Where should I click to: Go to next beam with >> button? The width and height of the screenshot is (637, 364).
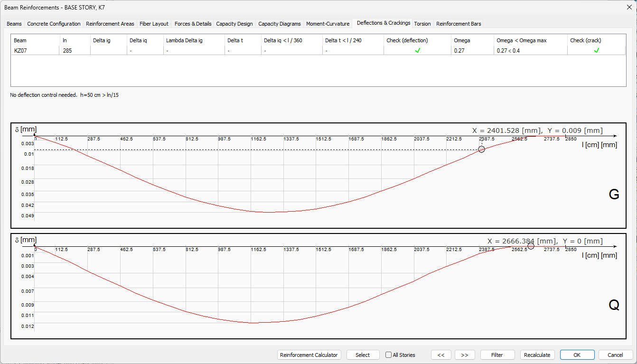[x=465, y=355]
